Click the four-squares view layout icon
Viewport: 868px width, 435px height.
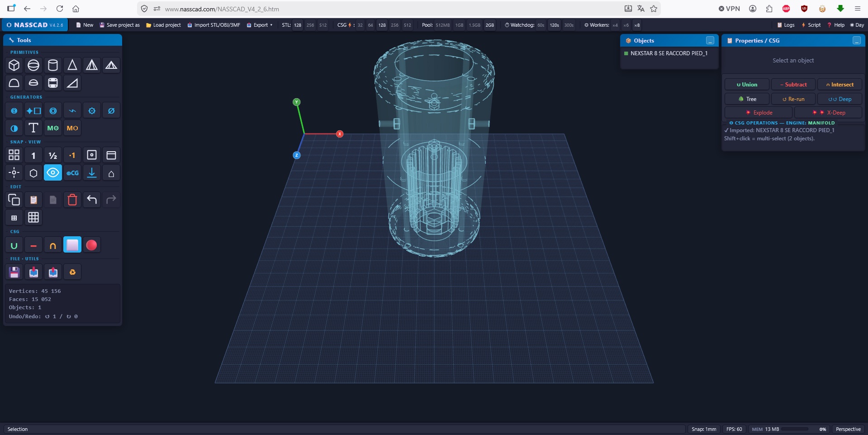coord(14,155)
